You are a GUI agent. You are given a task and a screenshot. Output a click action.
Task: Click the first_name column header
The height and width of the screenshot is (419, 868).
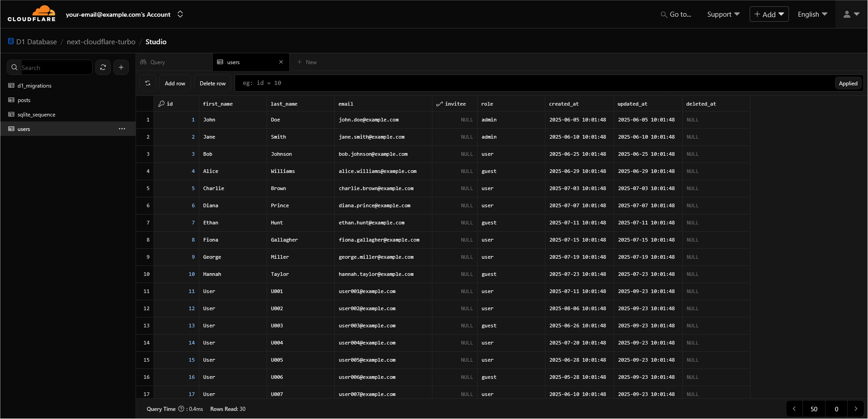[x=233, y=104]
